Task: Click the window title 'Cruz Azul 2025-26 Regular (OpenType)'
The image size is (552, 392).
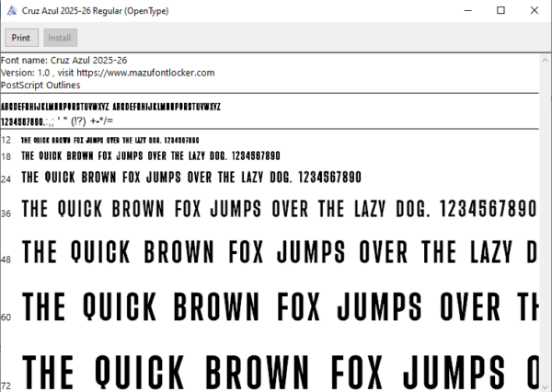Action: (96, 10)
